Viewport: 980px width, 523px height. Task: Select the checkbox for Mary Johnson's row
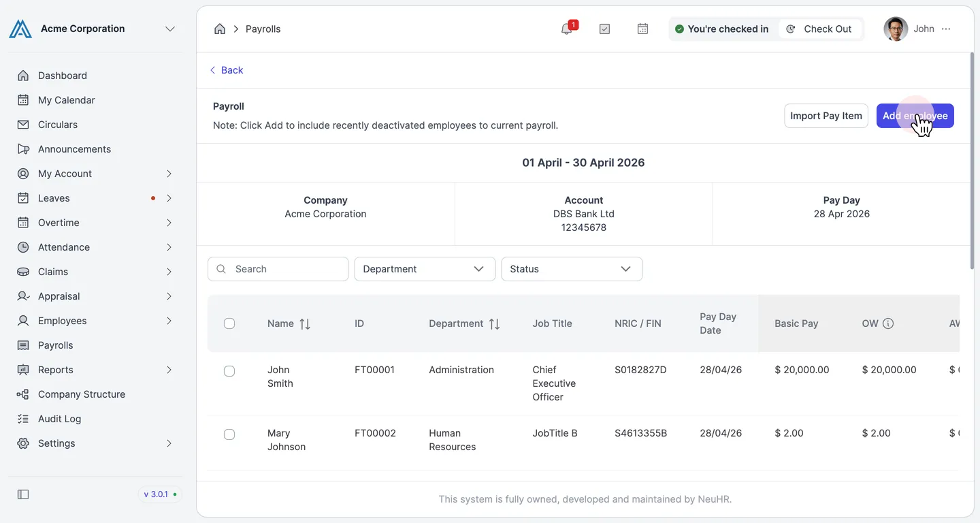pos(229,434)
